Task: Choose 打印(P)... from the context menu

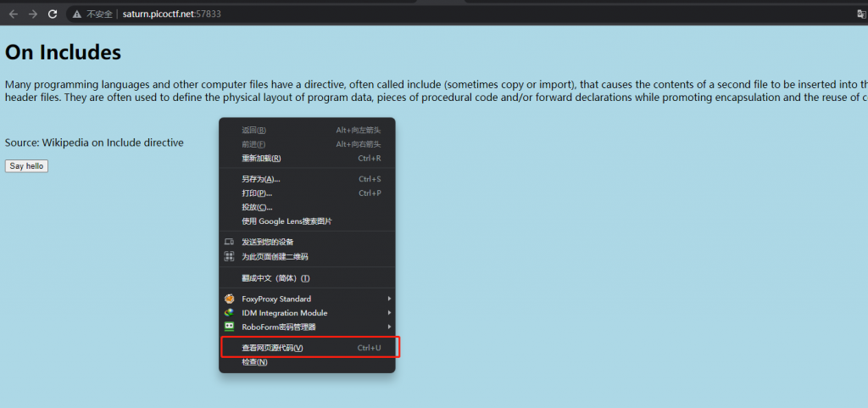Action: (x=307, y=193)
